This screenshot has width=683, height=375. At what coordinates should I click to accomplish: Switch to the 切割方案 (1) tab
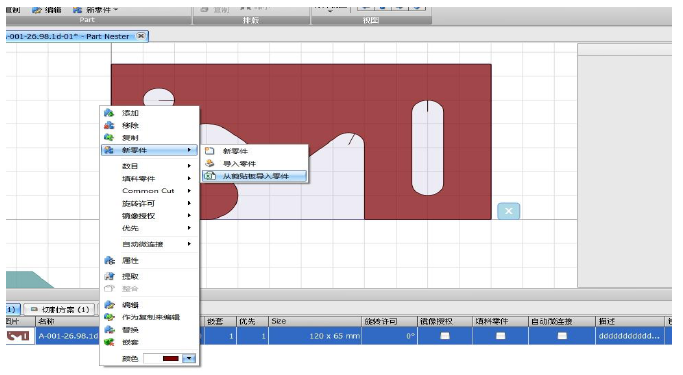[60, 310]
